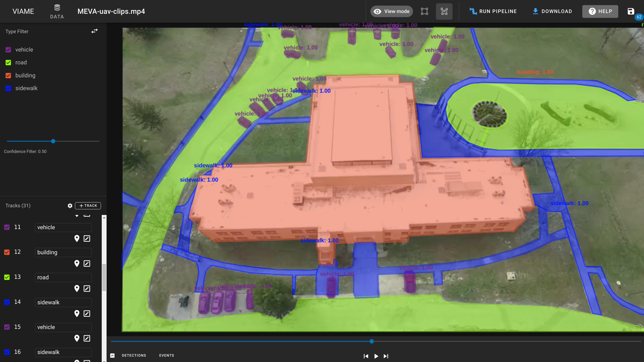Click the play button in timeline controls
Image resolution: width=644 pixels, height=362 pixels.
point(376,356)
